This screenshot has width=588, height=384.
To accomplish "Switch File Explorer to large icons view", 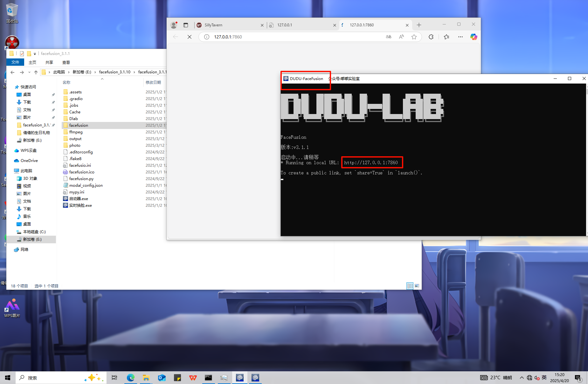I will pyautogui.click(x=417, y=286).
